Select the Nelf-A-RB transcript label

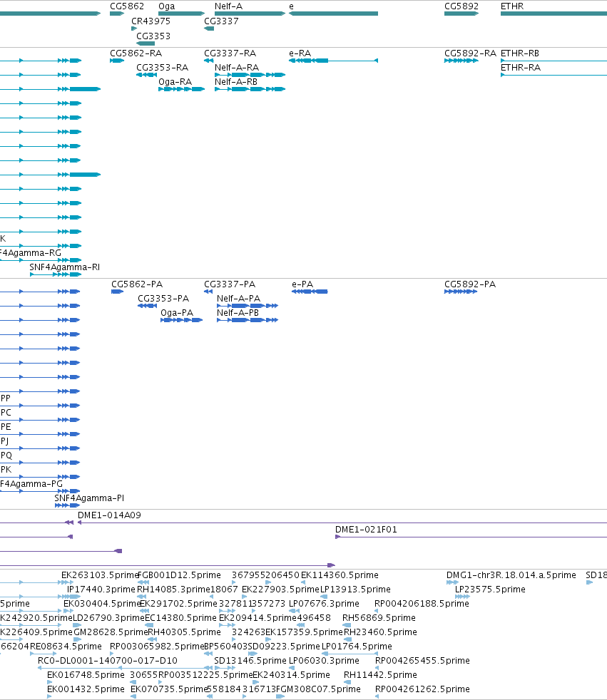point(236,82)
